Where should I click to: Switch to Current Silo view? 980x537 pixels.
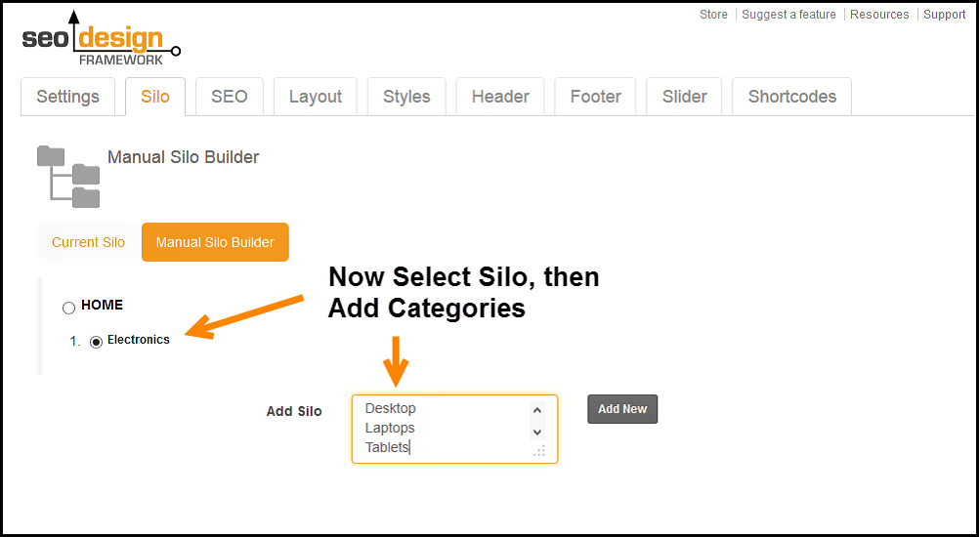(x=88, y=242)
